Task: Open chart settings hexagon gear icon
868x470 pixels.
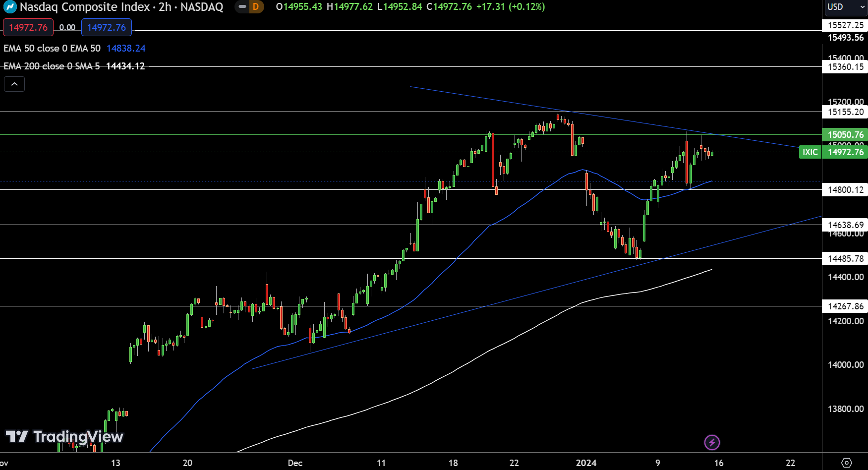Action: coord(847,463)
